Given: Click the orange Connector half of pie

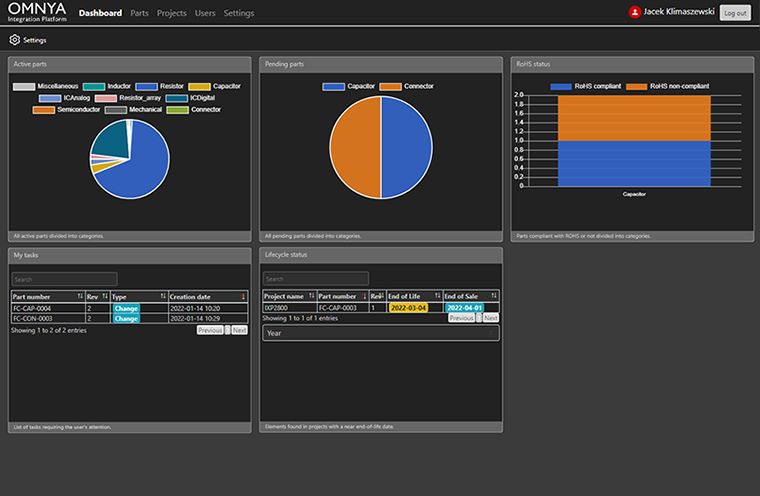Looking at the screenshot, I should [355, 147].
